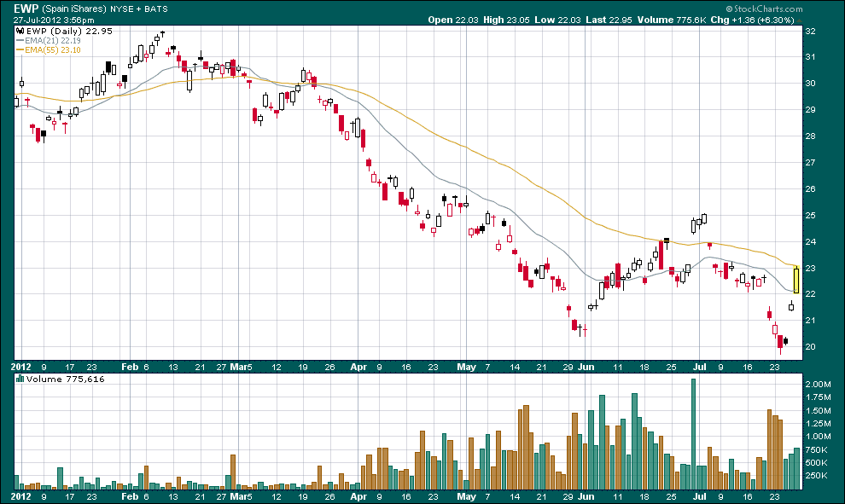The image size is (845, 504).
Task: Select the Jul label on the date axis
Action: click(x=700, y=367)
